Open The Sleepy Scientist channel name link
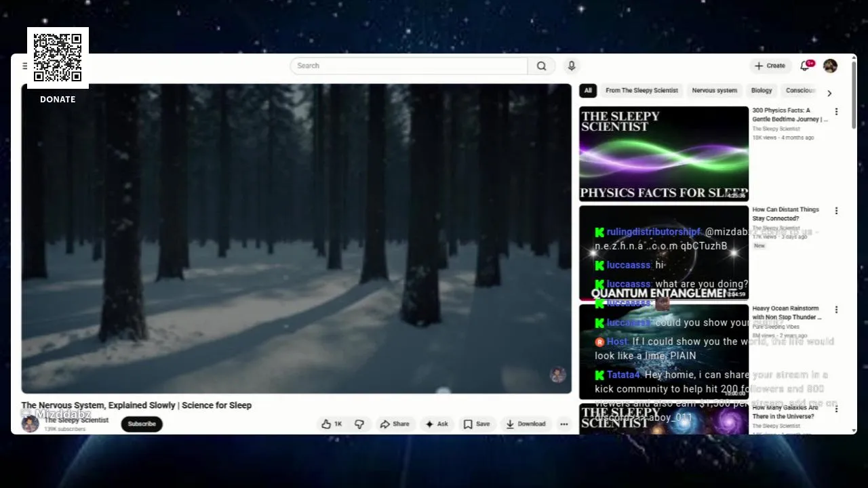The width and height of the screenshot is (868, 488). click(x=77, y=420)
